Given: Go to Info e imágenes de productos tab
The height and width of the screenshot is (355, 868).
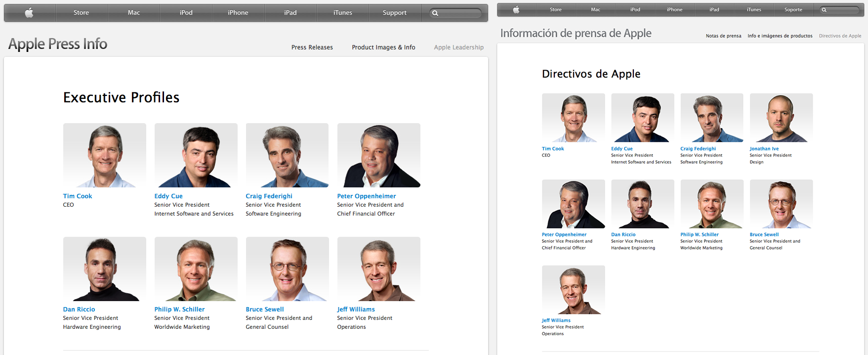Looking at the screenshot, I should (780, 36).
